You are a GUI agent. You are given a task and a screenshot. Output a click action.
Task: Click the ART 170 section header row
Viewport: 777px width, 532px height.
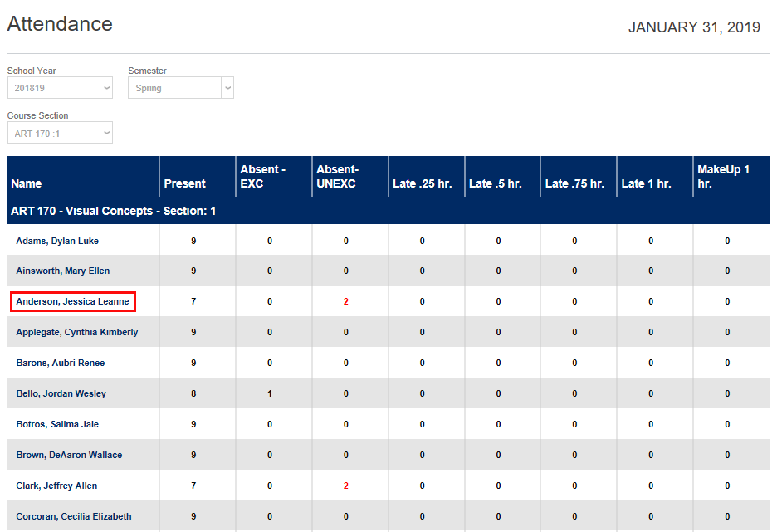[x=111, y=211]
